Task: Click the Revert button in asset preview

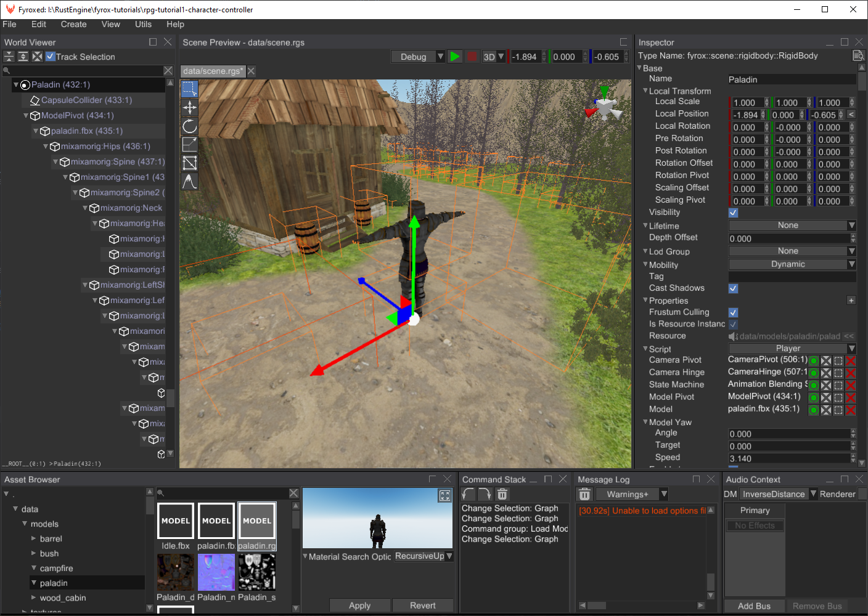Action: pos(423,606)
